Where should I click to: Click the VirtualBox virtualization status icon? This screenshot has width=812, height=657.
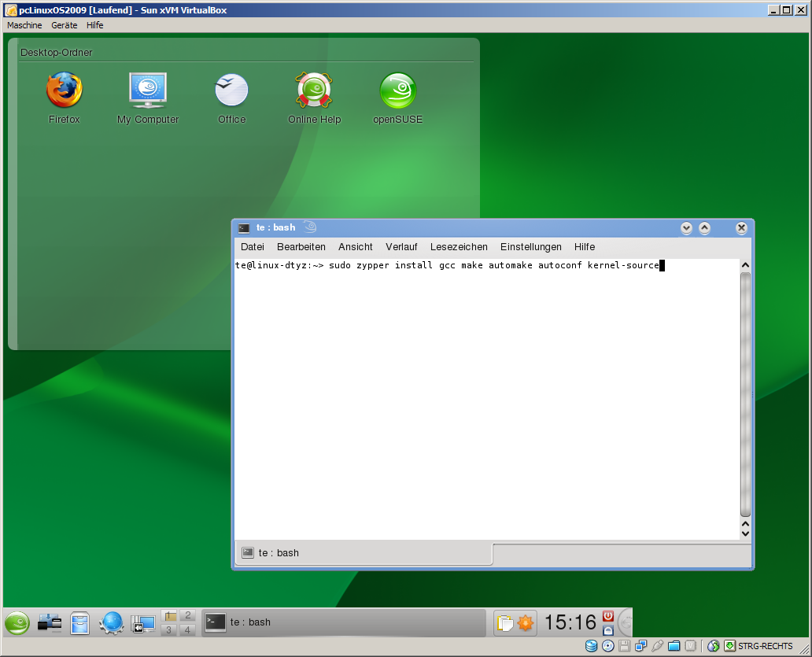(690, 646)
